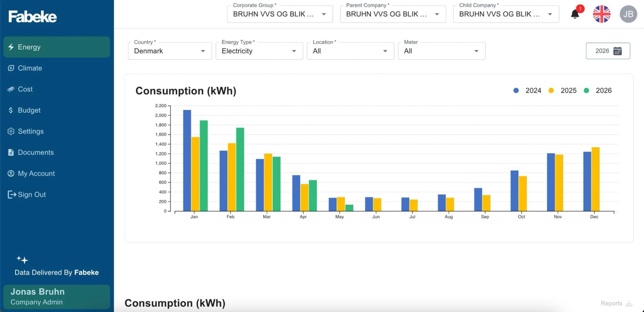
Task: Click the Jan label on x-axis
Action: (194, 217)
